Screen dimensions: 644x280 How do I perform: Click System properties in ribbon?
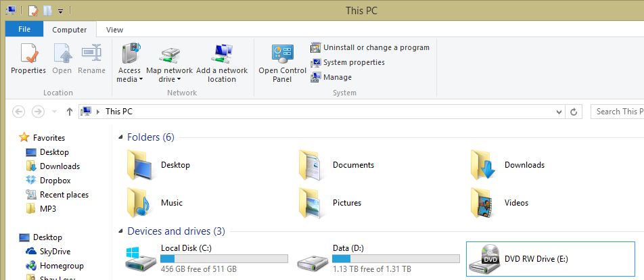point(354,62)
